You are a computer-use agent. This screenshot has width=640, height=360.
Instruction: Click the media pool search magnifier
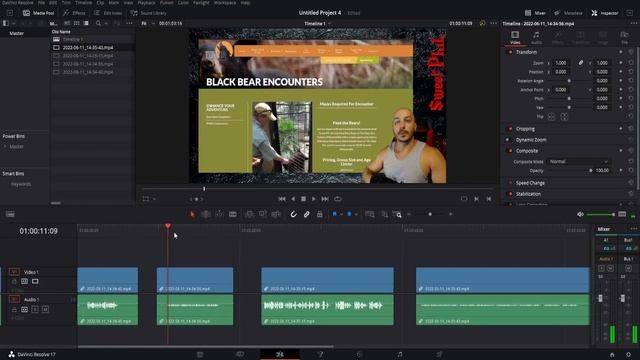point(98,23)
